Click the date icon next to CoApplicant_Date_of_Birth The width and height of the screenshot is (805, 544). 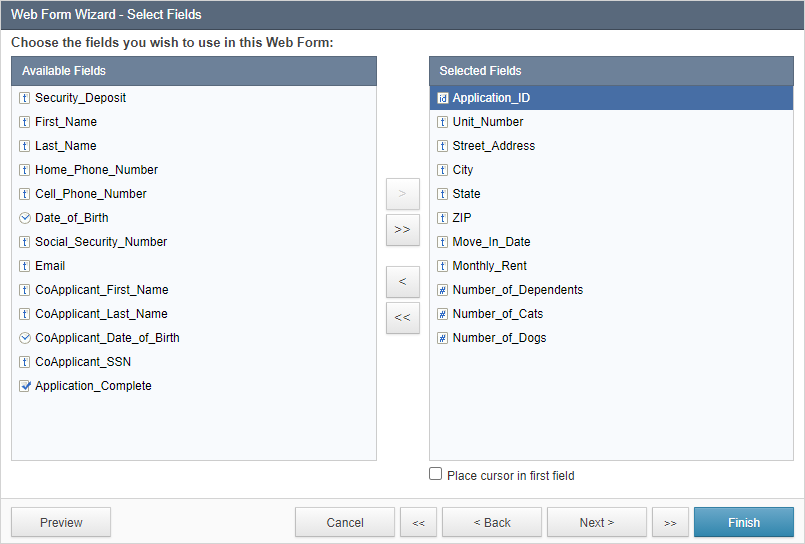25,338
